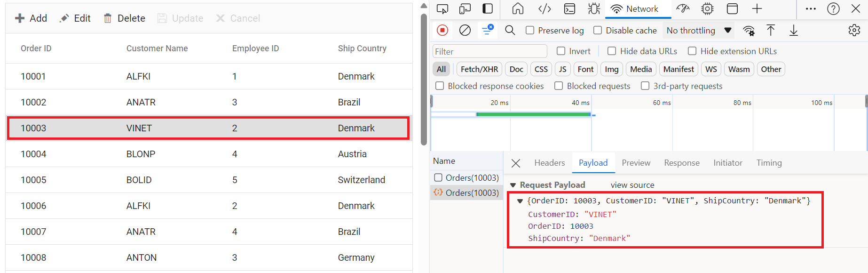This screenshot has height=273, width=868.
Task: Click the network Filter text field
Action: [x=489, y=51]
